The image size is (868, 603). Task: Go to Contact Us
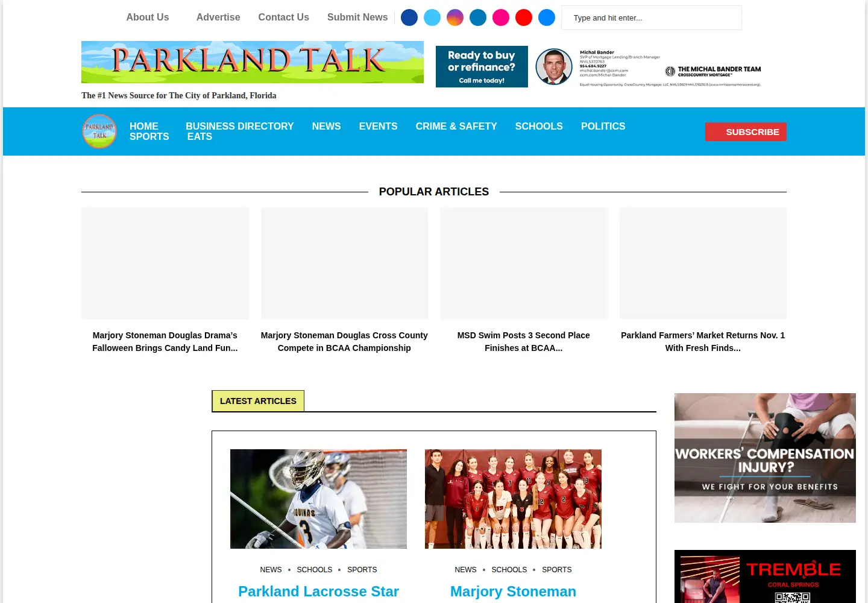[284, 17]
